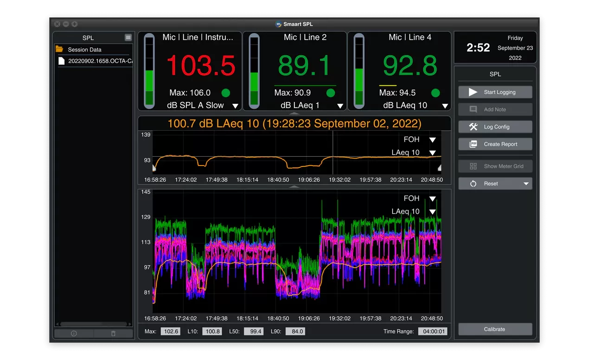The width and height of the screenshot is (589, 364).
Task: Click the 92.8 SPL reading
Action: 410,65
